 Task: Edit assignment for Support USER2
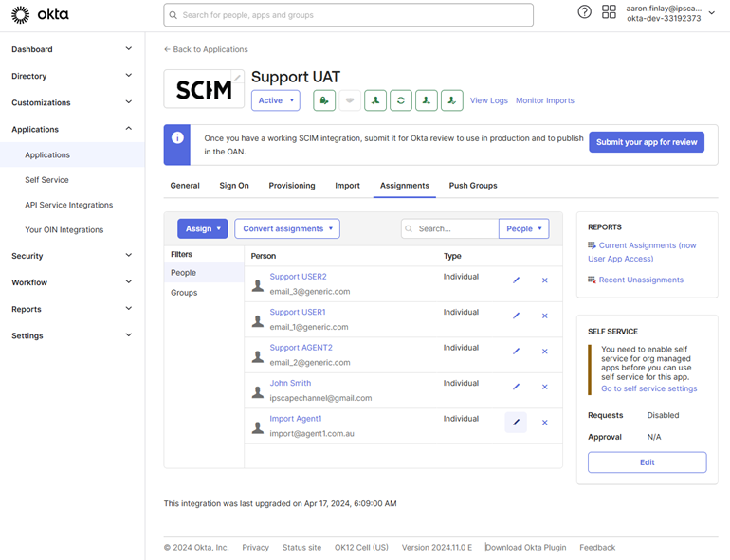[516, 280]
